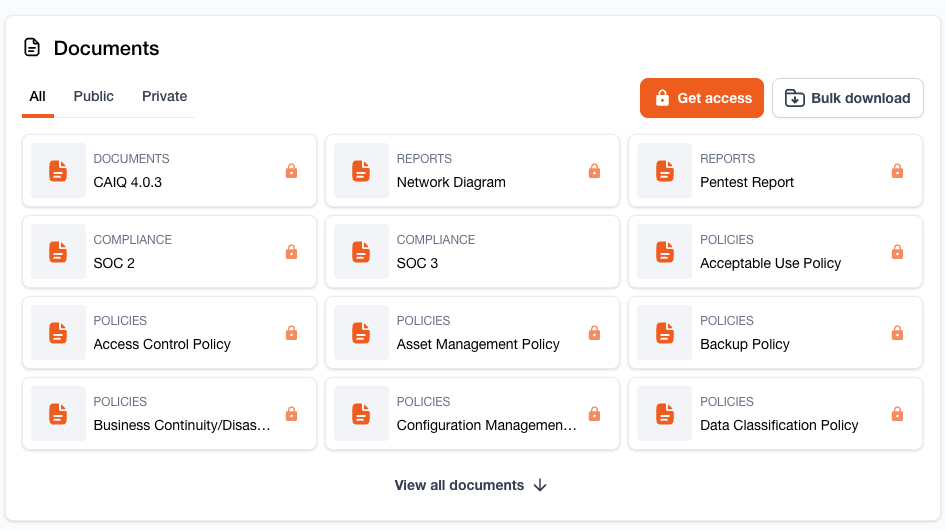The height and width of the screenshot is (530, 946).
Task: Expand the View all documents list
Action: pos(459,485)
